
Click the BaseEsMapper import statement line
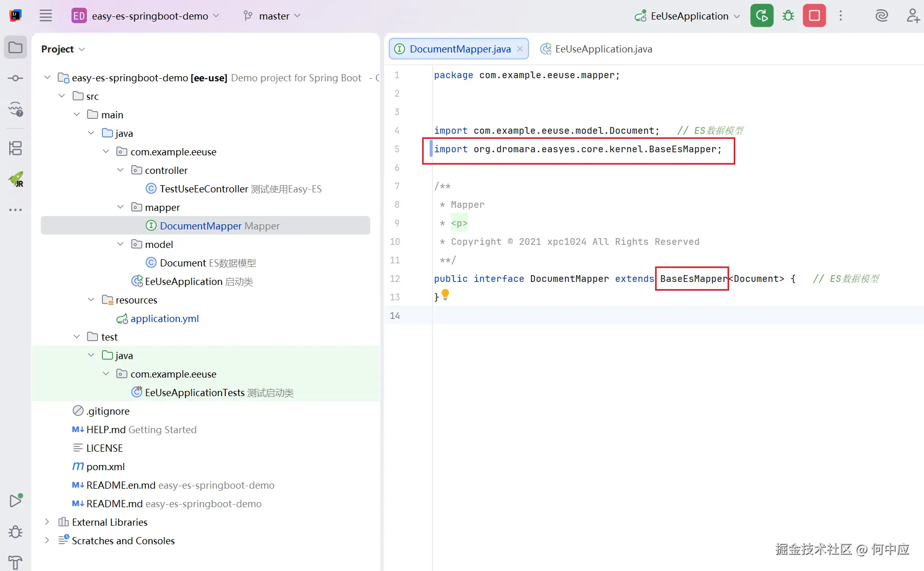[x=578, y=149]
